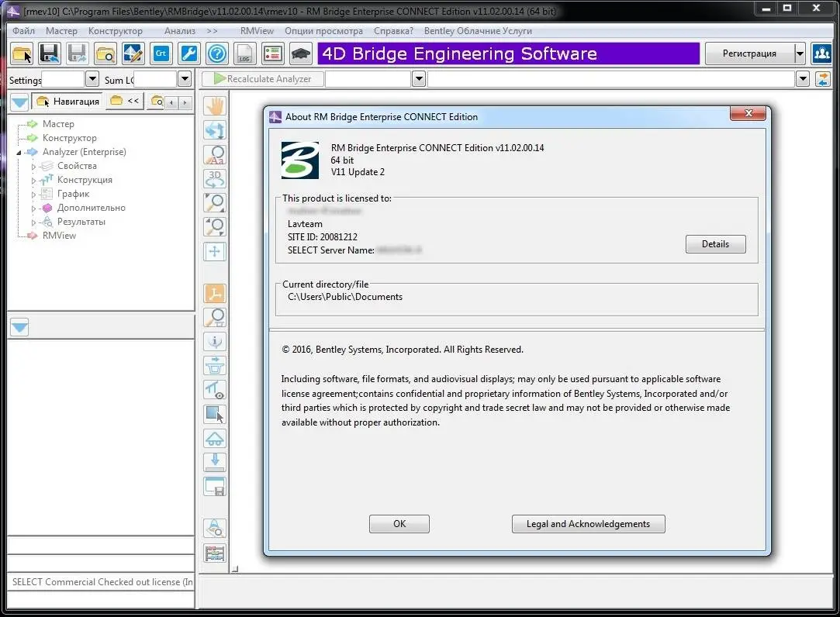Open the Справка? menu
This screenshot has width=840, height=617.
click(393, 31)
